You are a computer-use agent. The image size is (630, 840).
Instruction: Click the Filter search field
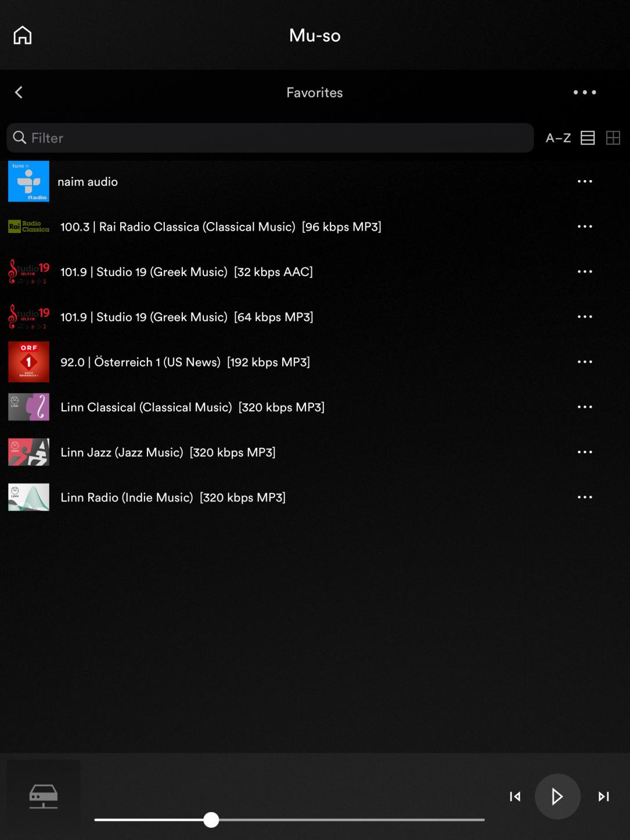(x=270, y=138)
